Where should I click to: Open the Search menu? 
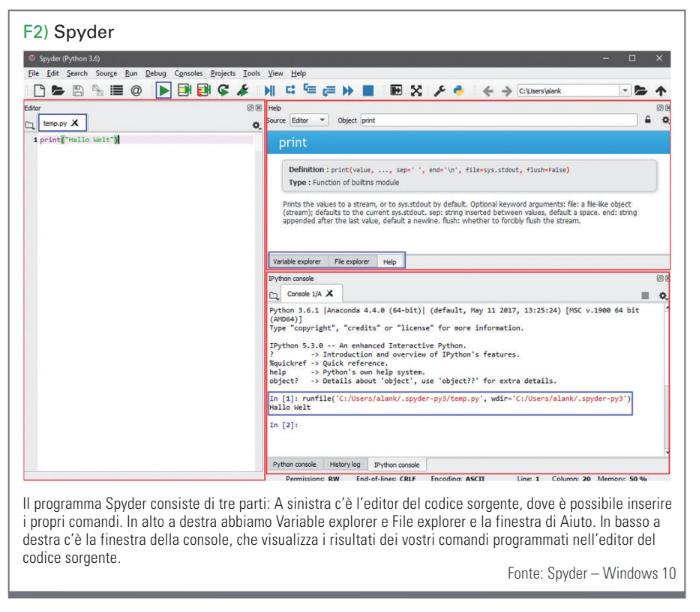(x=77, y=73)
